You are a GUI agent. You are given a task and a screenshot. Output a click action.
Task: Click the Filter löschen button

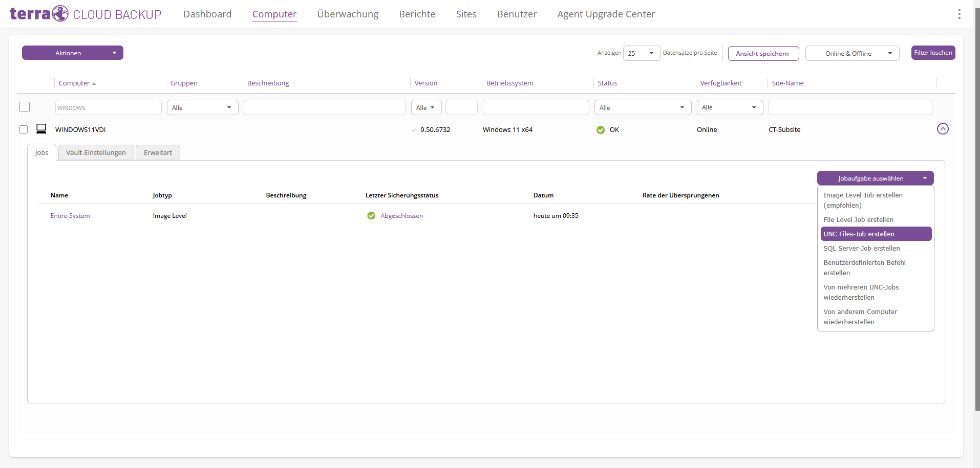tap(933, 53)
